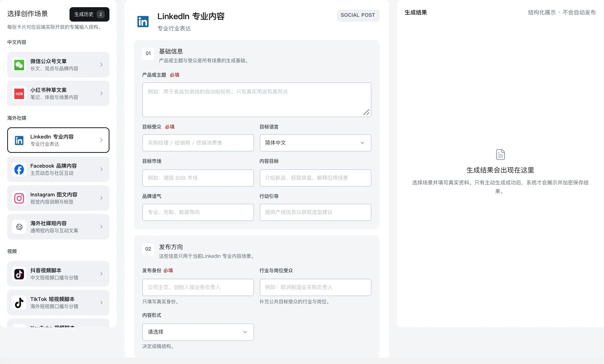Focus the 品牌语气 input field
Screen dimensions: 604x364
click(x=198, y=212)
